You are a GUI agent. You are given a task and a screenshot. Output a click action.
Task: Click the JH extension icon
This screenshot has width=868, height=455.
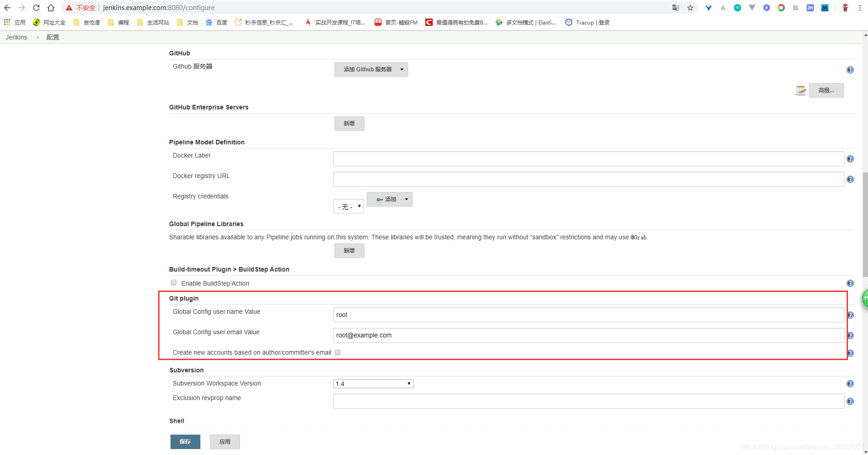tap(810, 8)
